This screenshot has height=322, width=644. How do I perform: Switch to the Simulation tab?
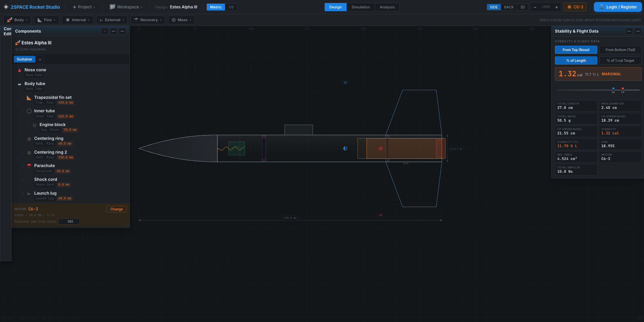point(361,7)
